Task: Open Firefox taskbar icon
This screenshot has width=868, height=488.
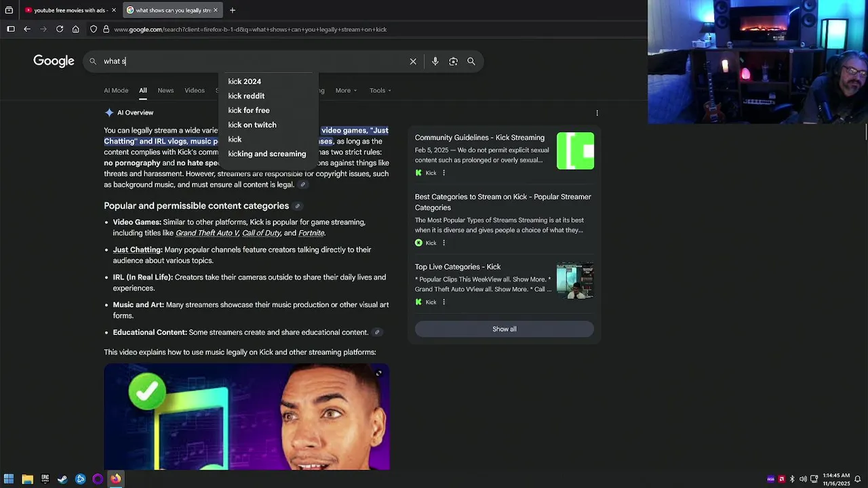Action: click(x=115, y=479)
